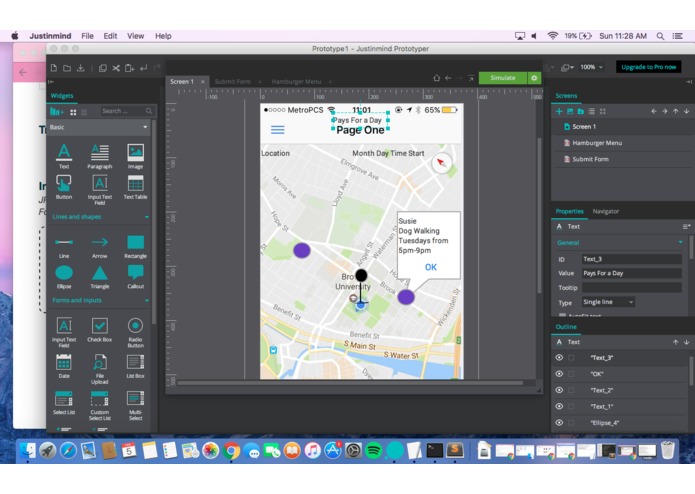Select the Radio Button widget

coord(135,332)
